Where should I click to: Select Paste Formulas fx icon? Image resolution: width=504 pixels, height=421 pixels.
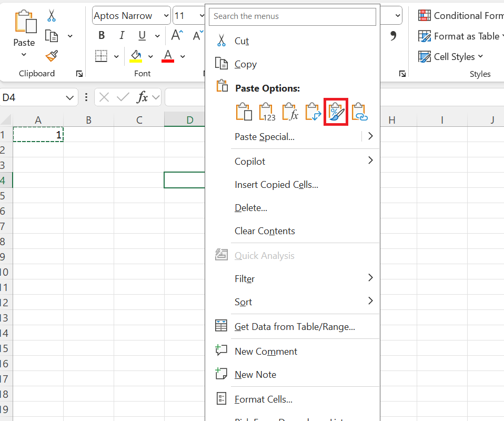click(x=290, y=112)
